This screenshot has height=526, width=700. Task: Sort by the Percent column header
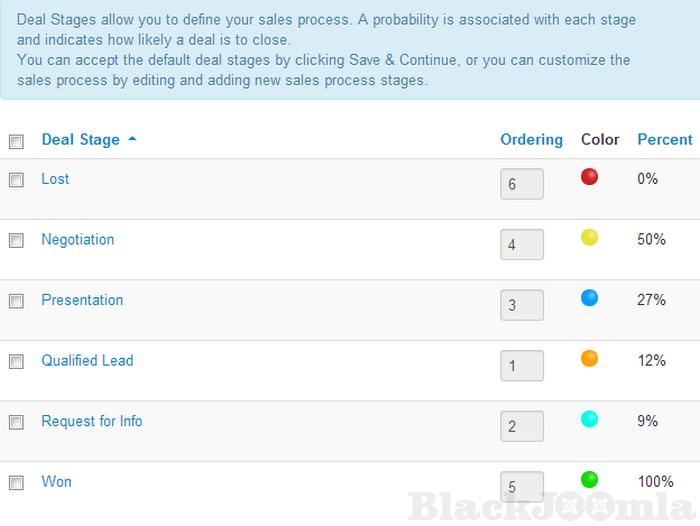click(x=664, y=140)
